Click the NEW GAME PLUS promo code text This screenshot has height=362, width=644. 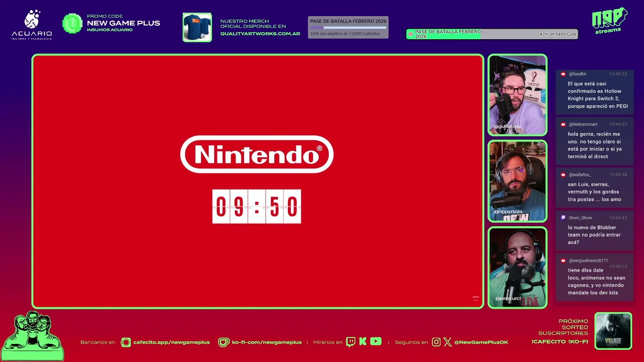click(x=123, y=23)
